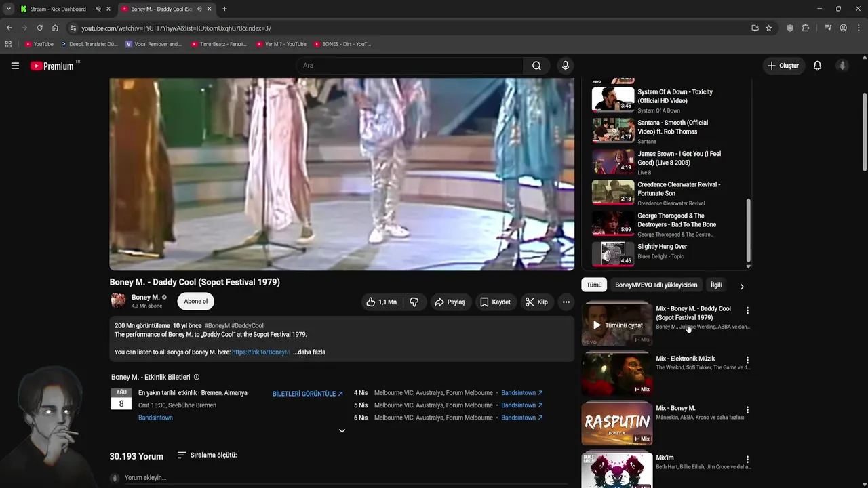Open Bandsintown link for 5 Nis event
This screenshot has height=488, width=868.
point(522,405)
